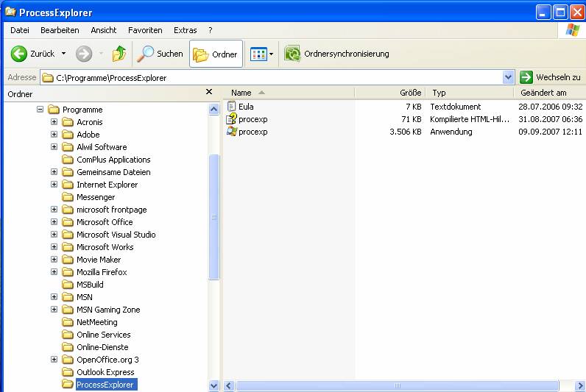Open the Favoriten menu

coord(145,30)
